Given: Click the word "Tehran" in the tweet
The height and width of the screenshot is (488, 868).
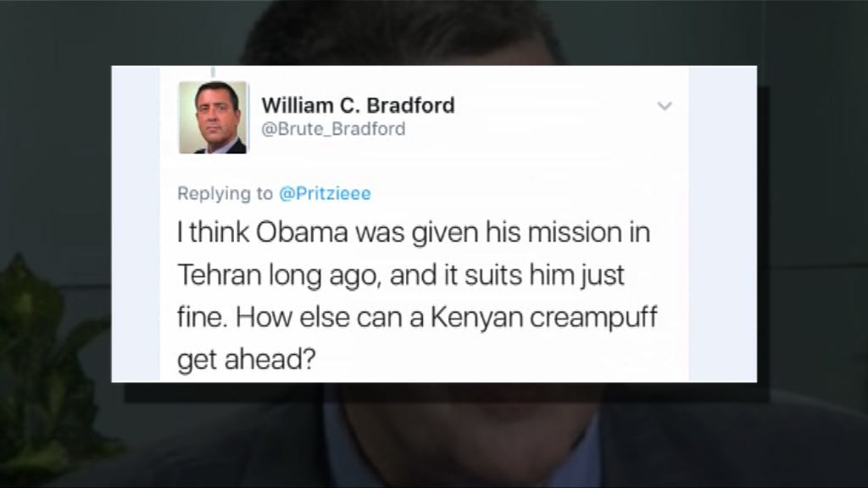Looking at the screenshot, I should pyautogui.click(x=220, y=275).
